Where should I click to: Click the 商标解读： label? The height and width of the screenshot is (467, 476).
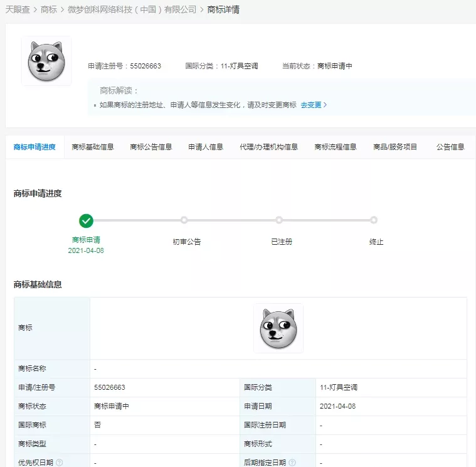coord(119,90)
